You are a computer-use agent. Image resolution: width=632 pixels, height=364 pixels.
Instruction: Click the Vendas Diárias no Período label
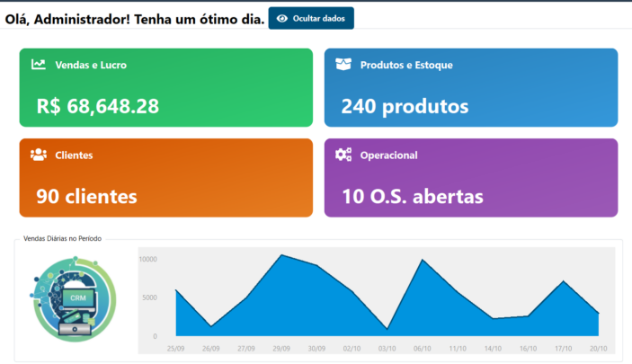(62, 239)
